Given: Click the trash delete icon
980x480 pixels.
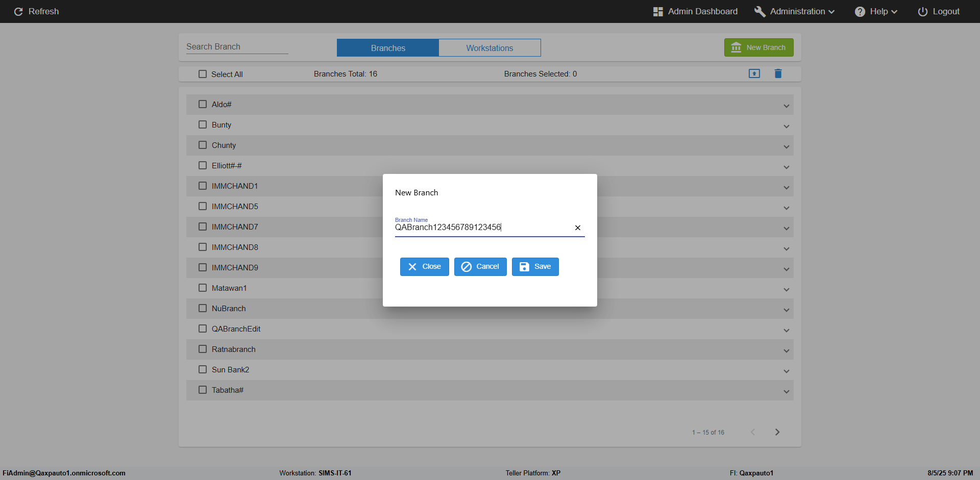Looking at the screenshot, I should pyautogui.click(x=778, y=73).
